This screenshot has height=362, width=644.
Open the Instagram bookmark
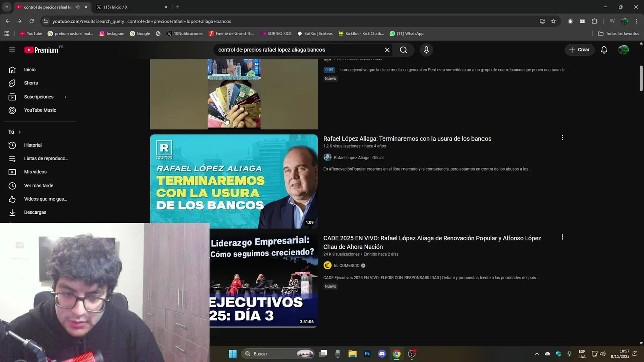112,34
